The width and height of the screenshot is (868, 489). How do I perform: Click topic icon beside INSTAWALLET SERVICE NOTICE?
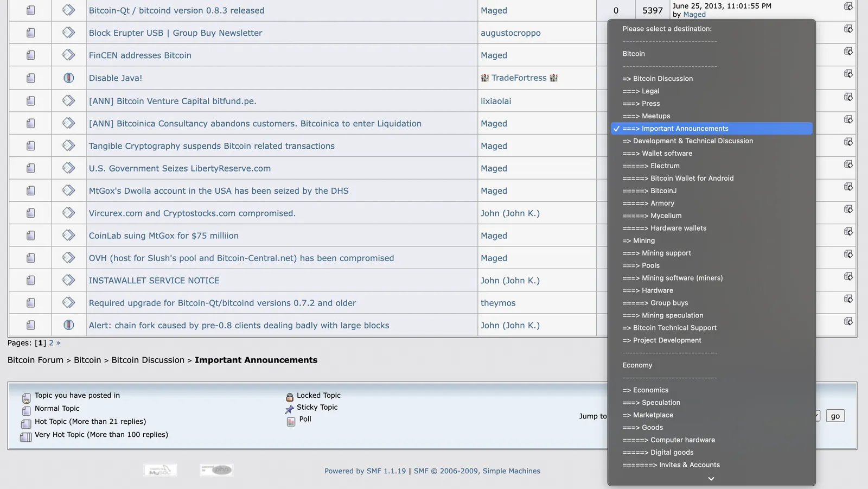point(68,280)
